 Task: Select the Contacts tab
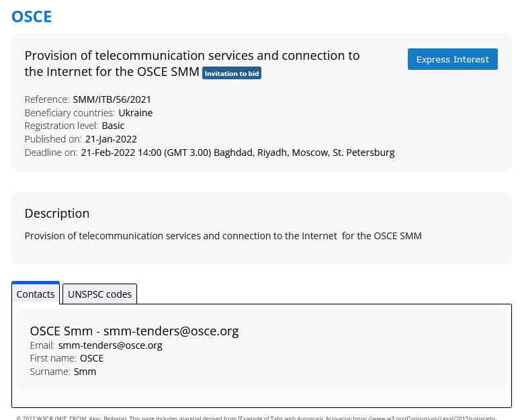(36, 294)
